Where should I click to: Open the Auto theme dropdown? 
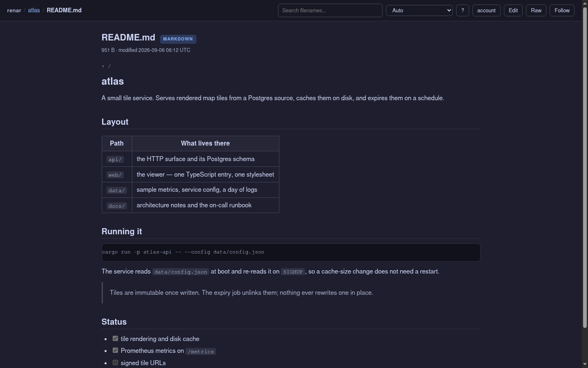pyautogui.click(x=419, y=11)
